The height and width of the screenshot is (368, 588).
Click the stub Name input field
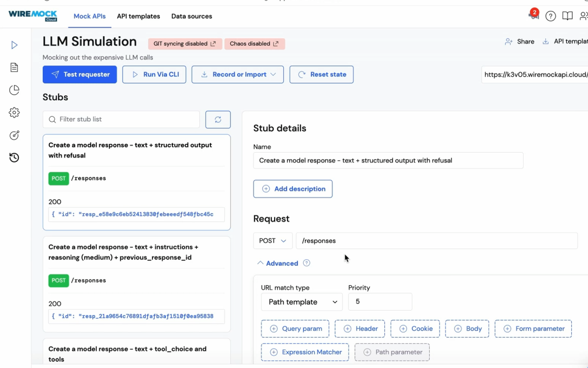tap(388, 160)
